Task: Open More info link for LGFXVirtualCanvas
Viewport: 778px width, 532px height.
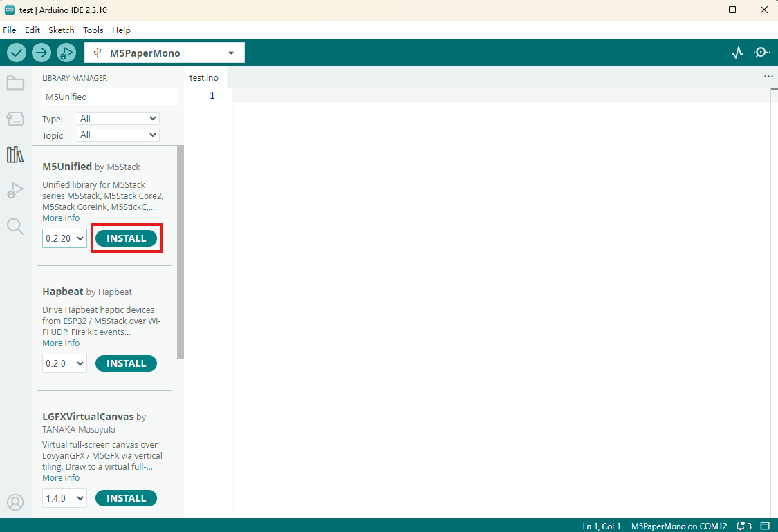Action: (61, 478)
